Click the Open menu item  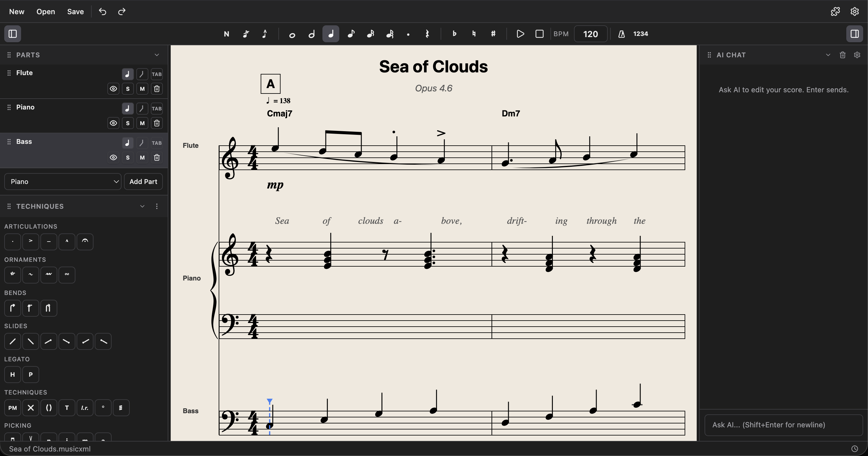[x=46, y=11]
